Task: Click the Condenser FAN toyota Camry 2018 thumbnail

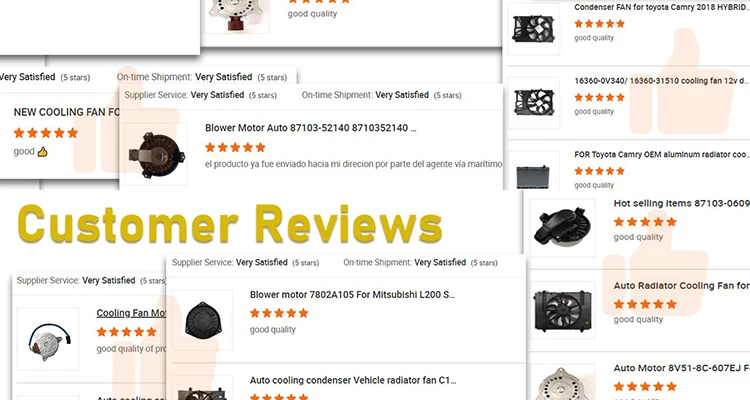Action: [533, 29]
